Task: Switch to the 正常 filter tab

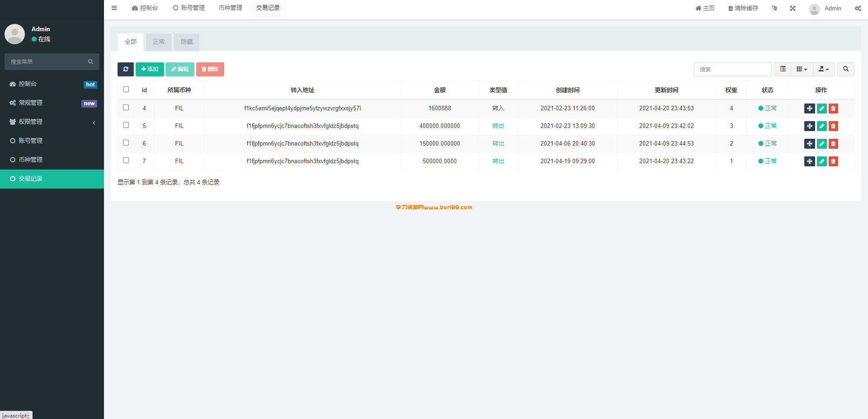Action: click(x=159, y=42)
